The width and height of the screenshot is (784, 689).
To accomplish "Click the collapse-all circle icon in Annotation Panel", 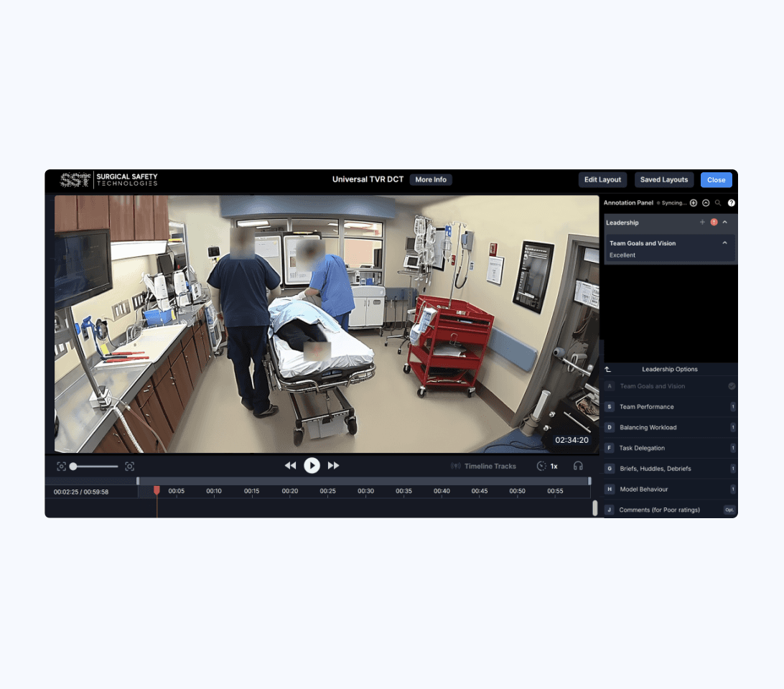I will coord(706,203).
